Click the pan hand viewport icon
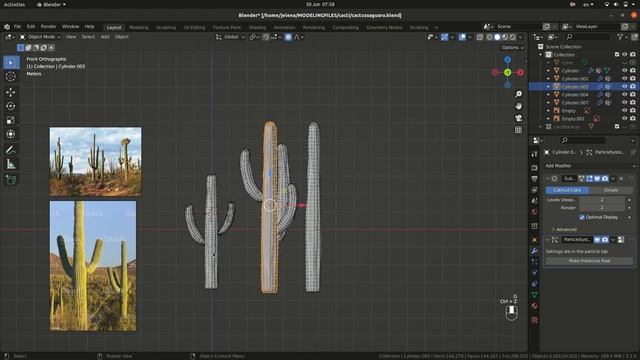Image resolution: width=640 pixels, height=360 pixels. (x=518, y=106)
